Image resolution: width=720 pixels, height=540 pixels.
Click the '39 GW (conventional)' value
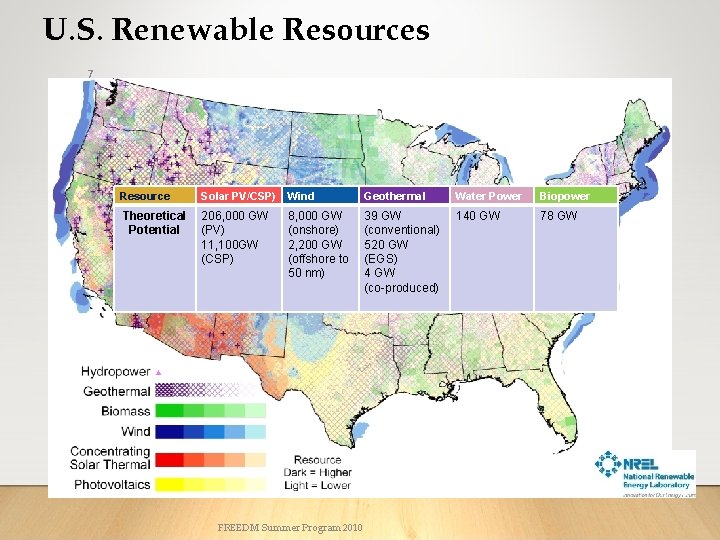402,222
